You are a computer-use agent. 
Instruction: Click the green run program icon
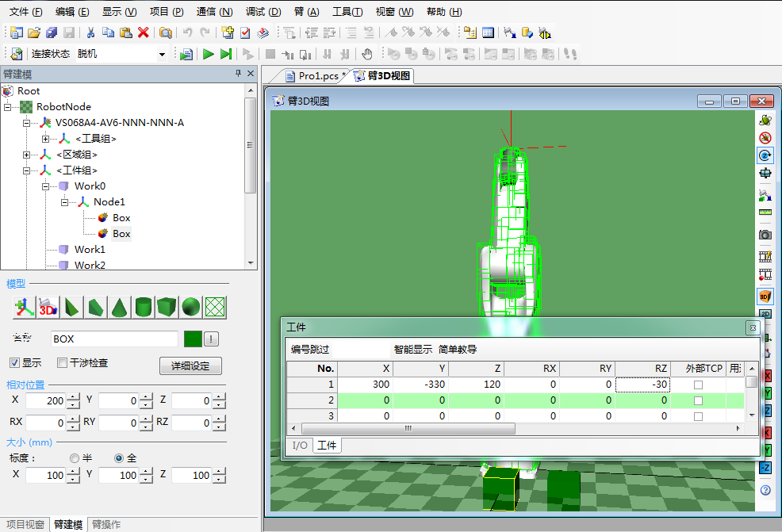coord(208,54)
